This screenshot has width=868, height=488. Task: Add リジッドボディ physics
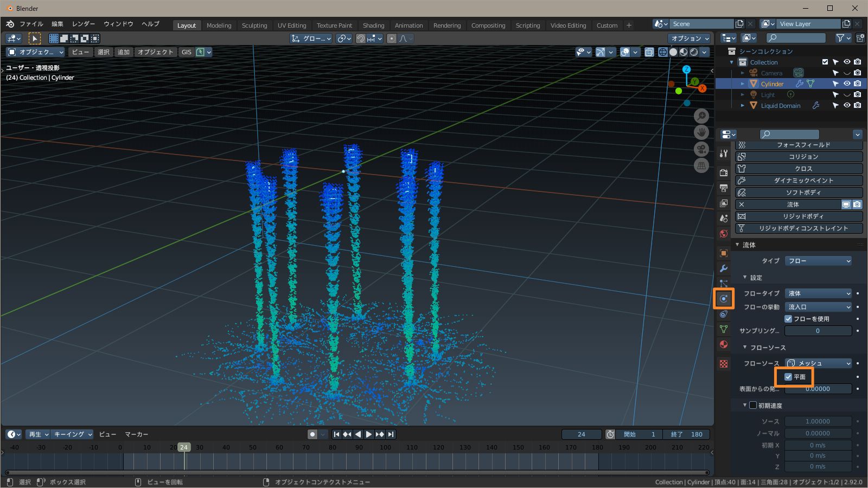(x=799, y=216)
